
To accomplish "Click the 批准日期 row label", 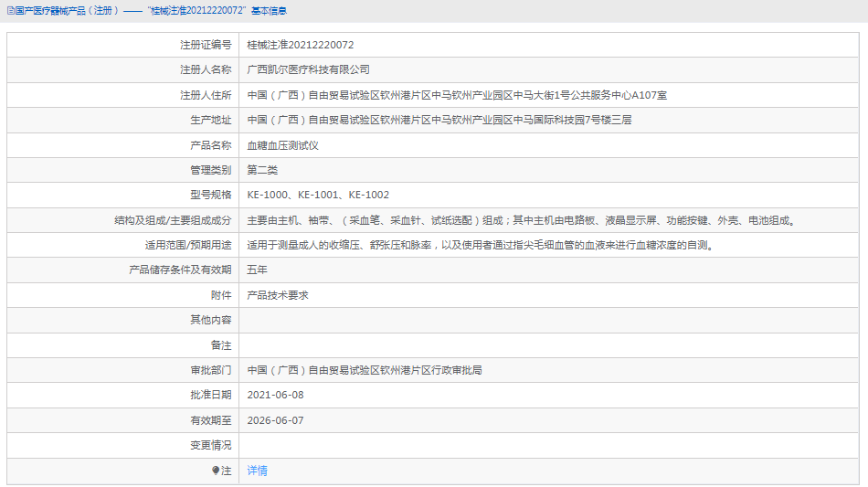I will [x=210, y=395].
